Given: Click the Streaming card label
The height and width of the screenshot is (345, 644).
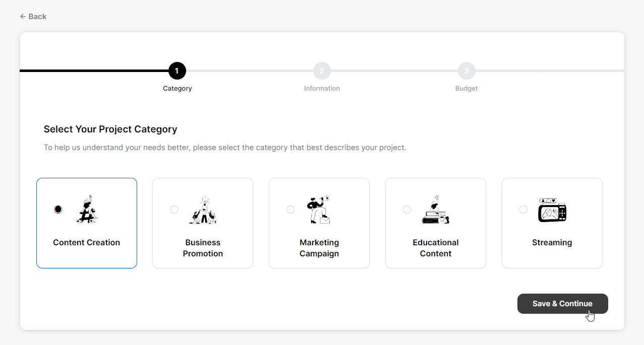Looking at the screenshot, I should coord(552,243).
